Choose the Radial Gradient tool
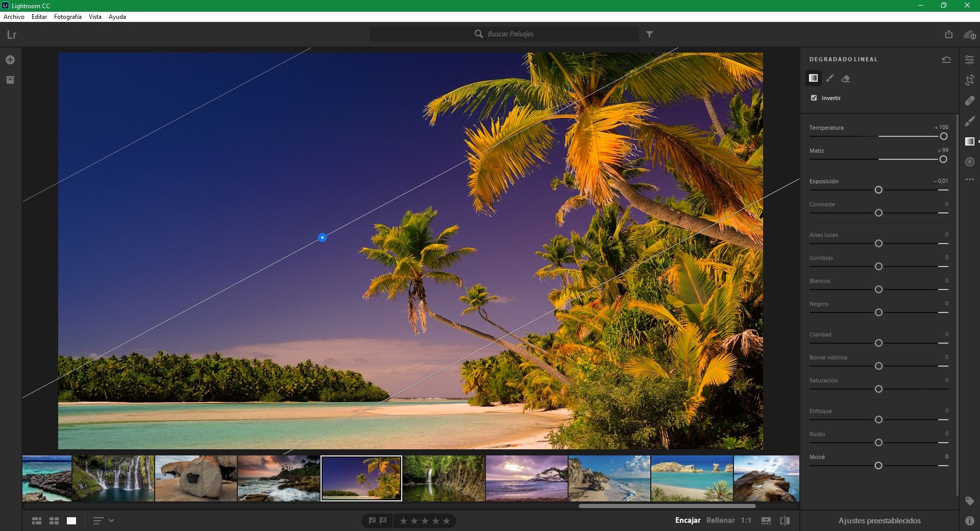The image size is (980, 531). [x=970, y=162]
